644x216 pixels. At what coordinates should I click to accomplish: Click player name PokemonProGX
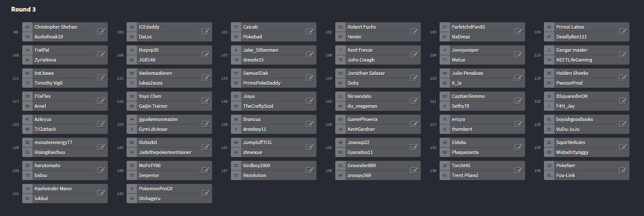click(156, 189)
